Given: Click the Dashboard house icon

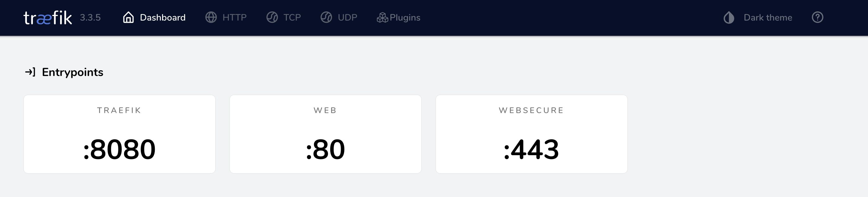Looking at the screenshot, I should 129,17.
